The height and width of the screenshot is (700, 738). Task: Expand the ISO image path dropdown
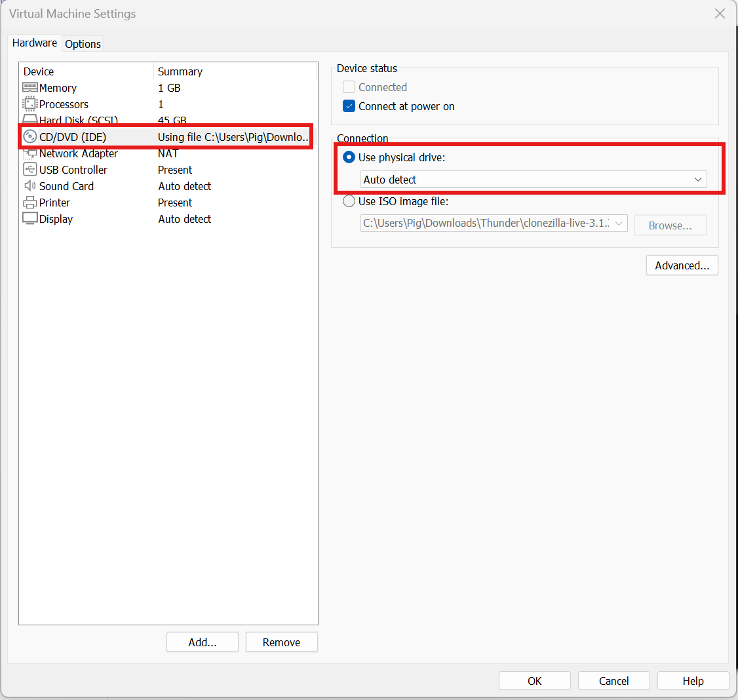[618, 224]
